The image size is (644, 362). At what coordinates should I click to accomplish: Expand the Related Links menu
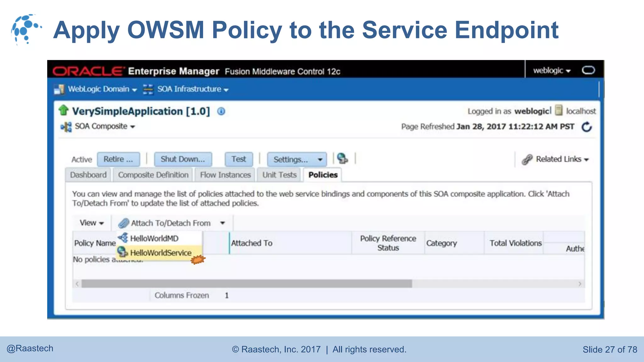[562, 159]
